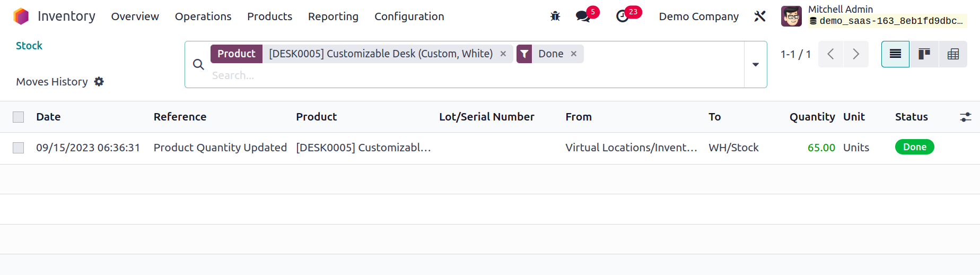The height and width of the screenshot is (275, 980).
Task: Open the conversations chat icon
Action: [x=583, y=16]
